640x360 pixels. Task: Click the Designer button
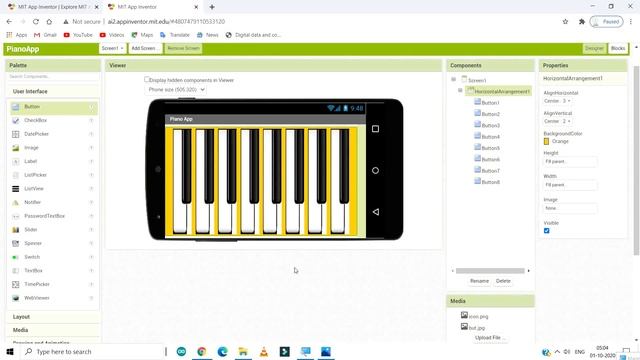(594, 48)
